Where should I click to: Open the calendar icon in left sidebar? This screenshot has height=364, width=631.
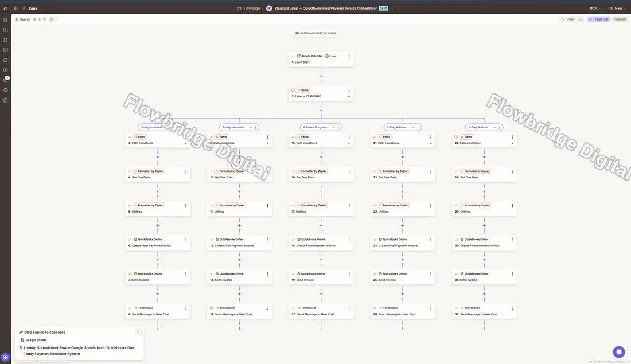6,60
